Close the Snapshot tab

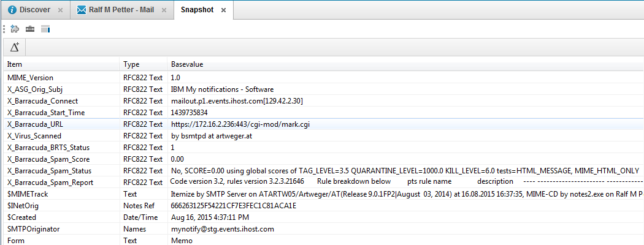223,10
